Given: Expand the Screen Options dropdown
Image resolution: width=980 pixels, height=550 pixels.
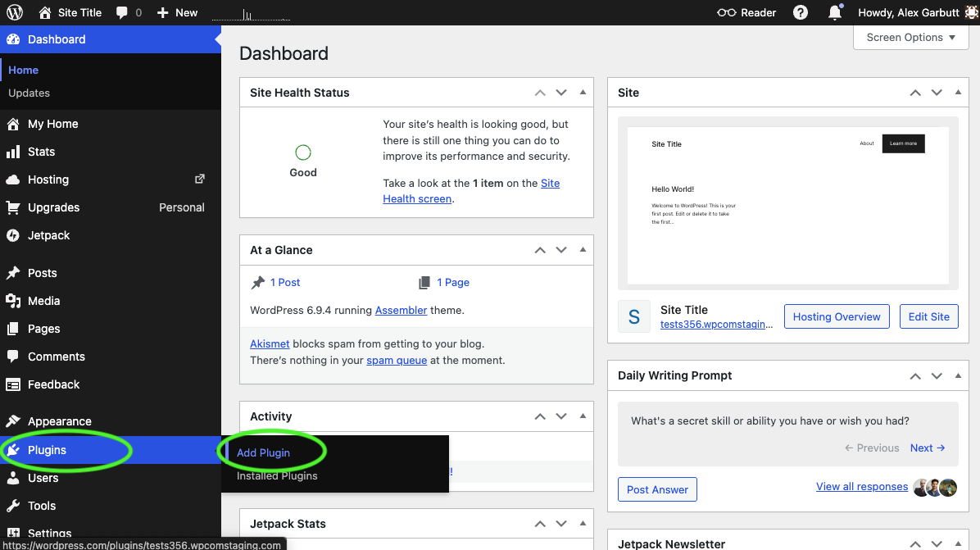Looking at the screenshot, I should 910,38.
